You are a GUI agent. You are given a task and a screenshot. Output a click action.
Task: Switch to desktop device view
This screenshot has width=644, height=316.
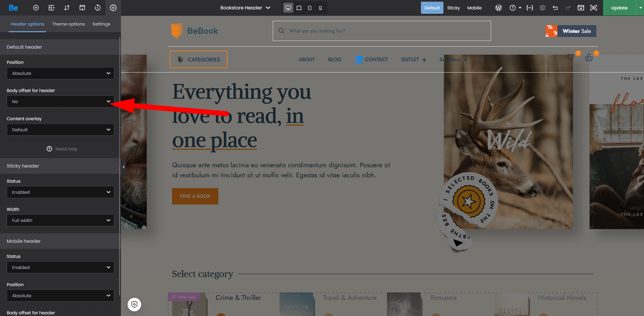click(288, 8)
